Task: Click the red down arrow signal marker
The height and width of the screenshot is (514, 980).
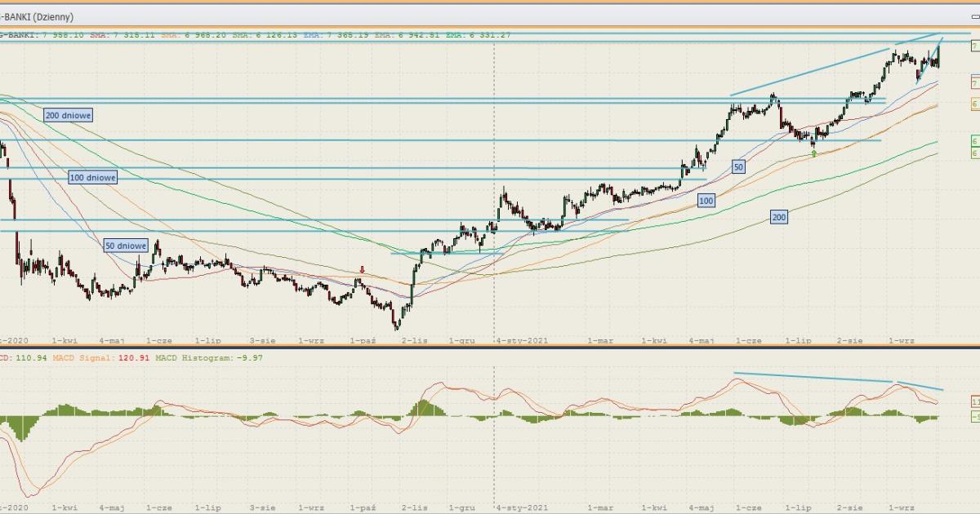Action: (363, 270)
